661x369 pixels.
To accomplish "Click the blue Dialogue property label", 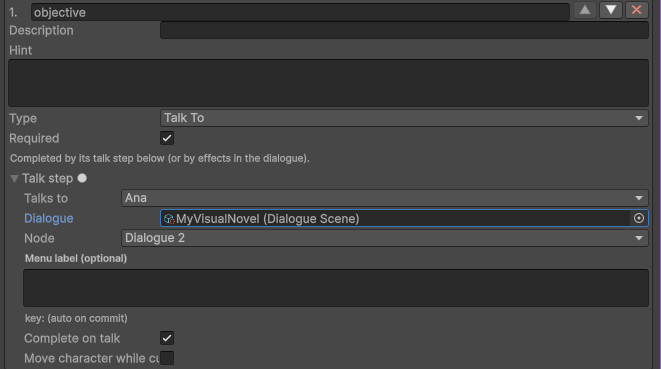I will coord(48,218).
